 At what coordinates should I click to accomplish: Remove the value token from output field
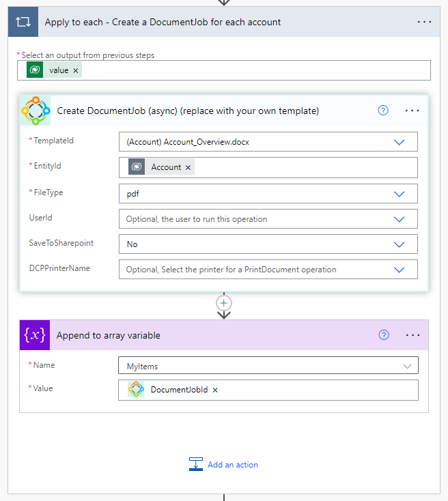click(76, 70)
